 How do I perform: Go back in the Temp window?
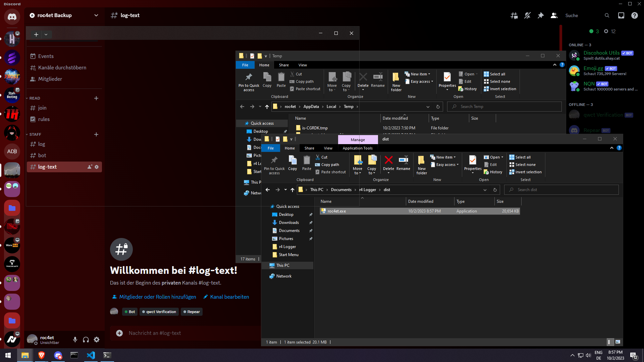pos(242,107)
